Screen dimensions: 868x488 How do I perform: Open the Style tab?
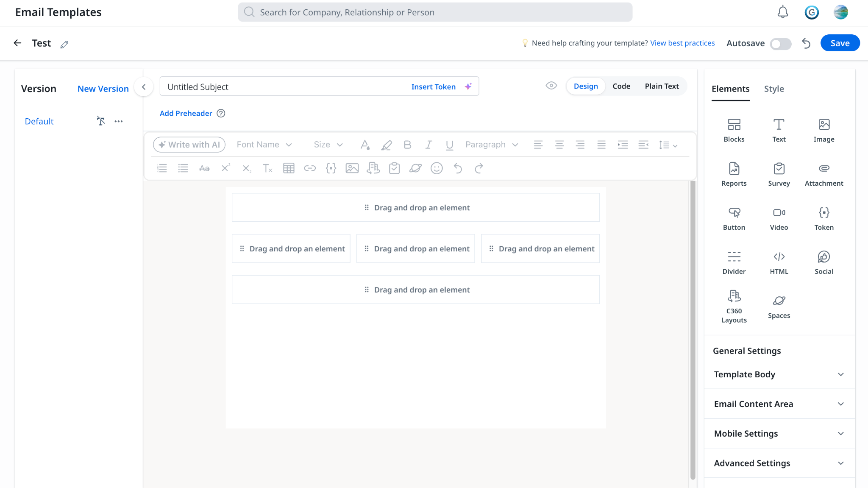tap(774, 89)
